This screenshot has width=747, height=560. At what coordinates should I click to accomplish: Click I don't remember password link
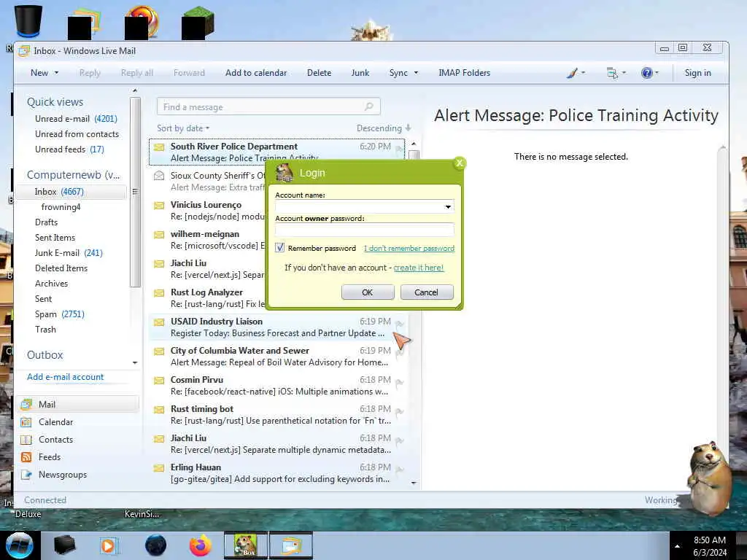(409, 248)
